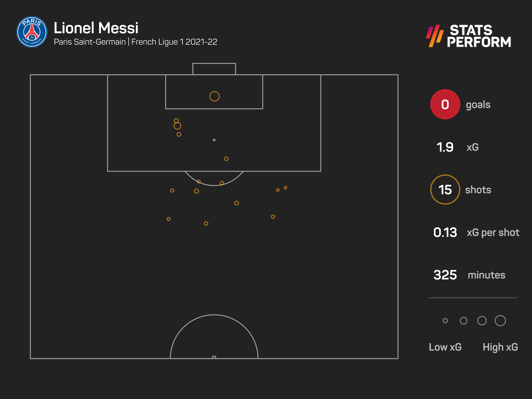Click the shot marker just below penalty spot

pyautogui.click(x=226, y=159)
